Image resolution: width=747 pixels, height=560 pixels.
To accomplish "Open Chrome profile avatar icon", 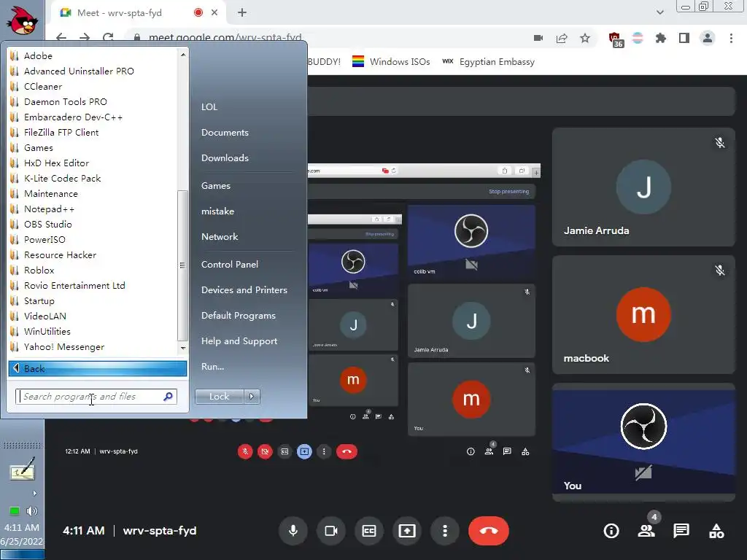I will tap(708, 38).
